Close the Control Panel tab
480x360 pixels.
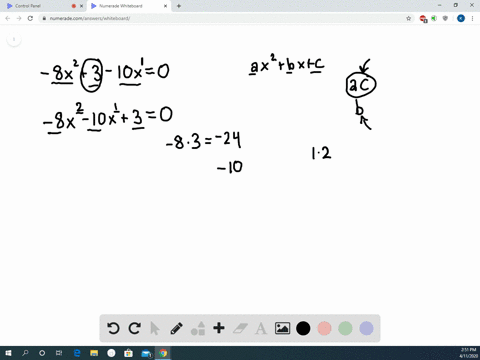81,6
